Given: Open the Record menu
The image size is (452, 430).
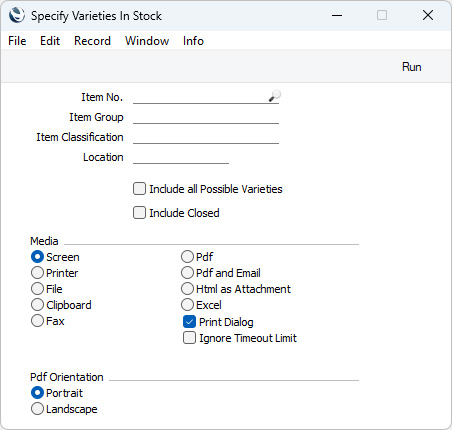Looking at the screenshot, I should click(92, 41).
